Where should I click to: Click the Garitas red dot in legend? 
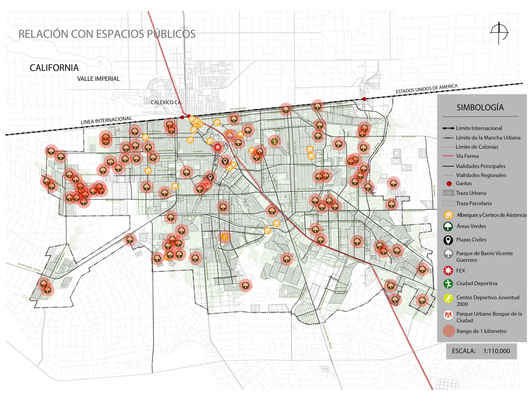[449, 183]
